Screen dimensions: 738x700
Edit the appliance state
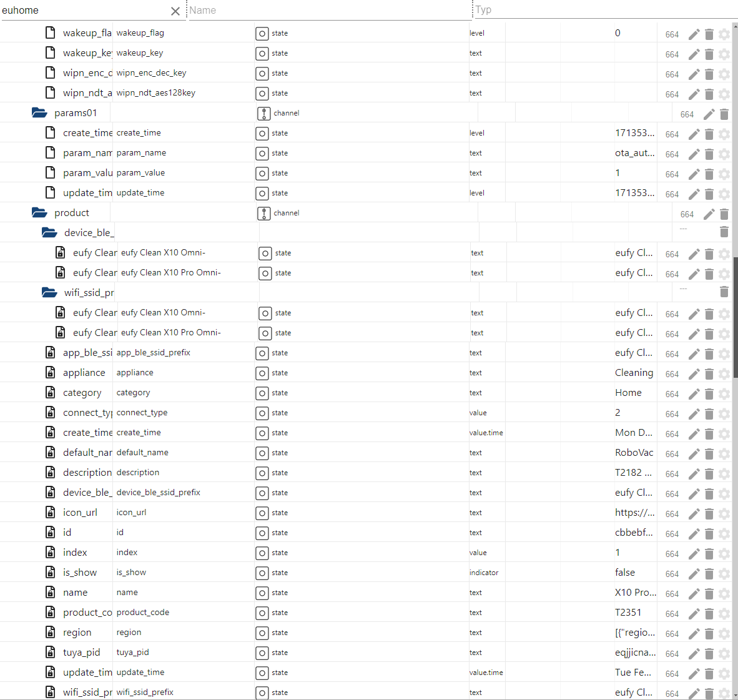(694, 374)
